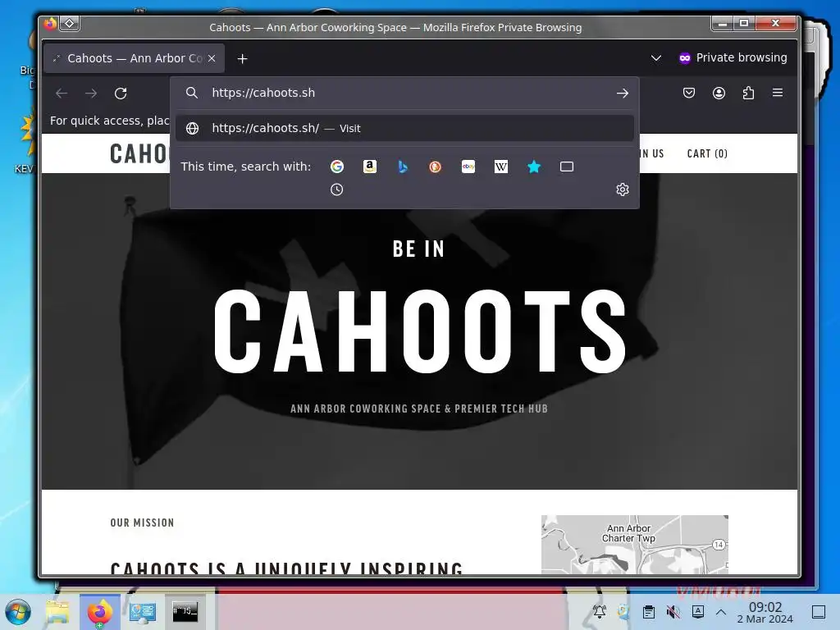Viewport: 840px width, 630px height.
Task: Open the file manager from taskbar
Action: (58, 612)
